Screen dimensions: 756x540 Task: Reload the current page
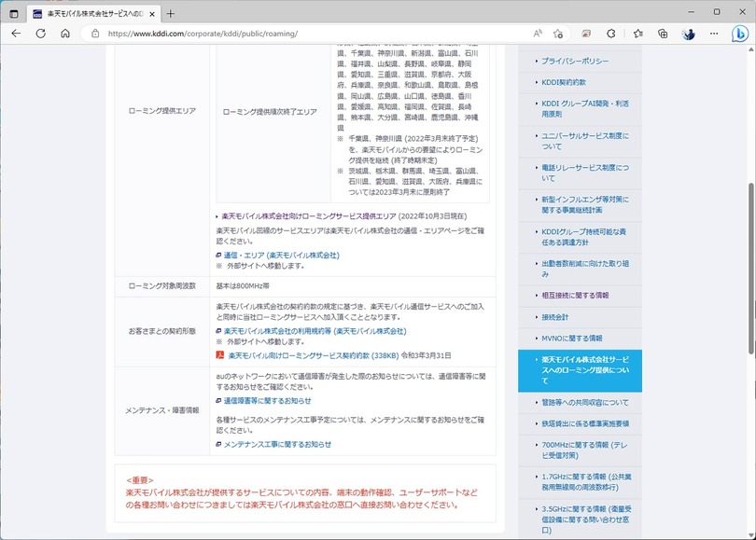pos(40,34)
